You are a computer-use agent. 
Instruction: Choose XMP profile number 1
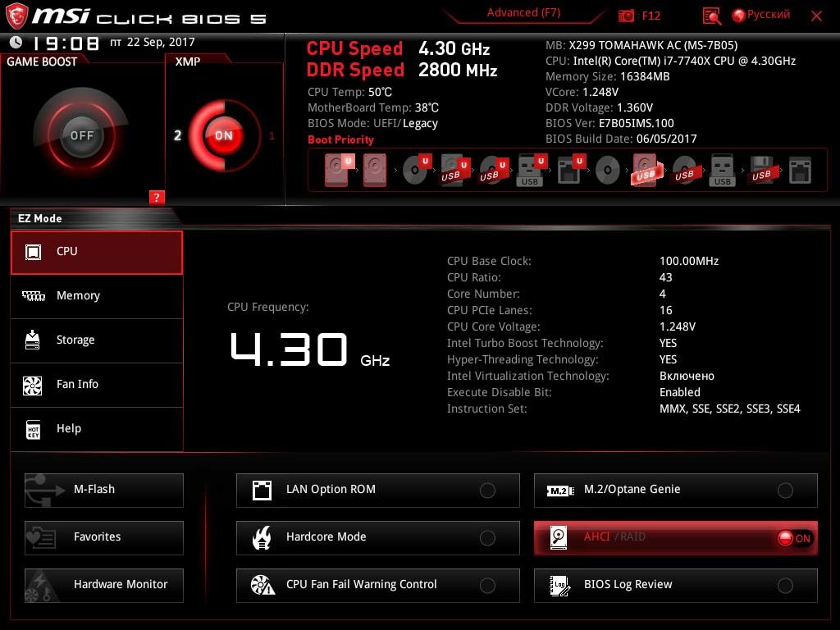pos(272,135)
